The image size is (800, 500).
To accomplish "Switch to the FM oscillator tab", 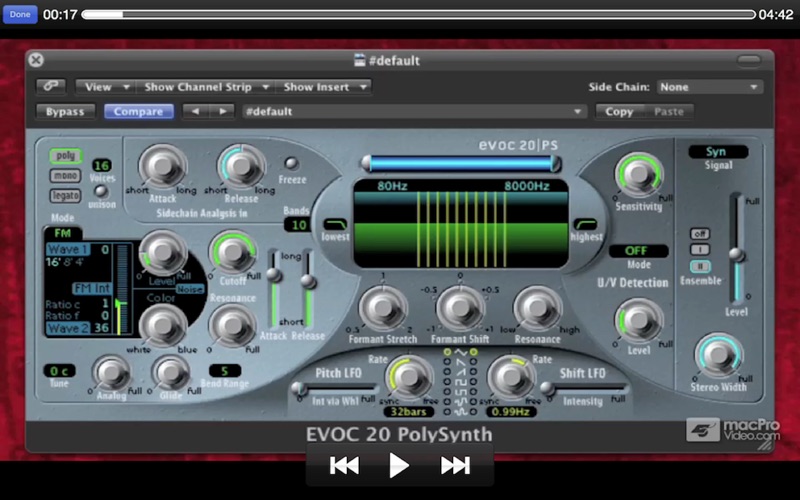I will (62, 233).
